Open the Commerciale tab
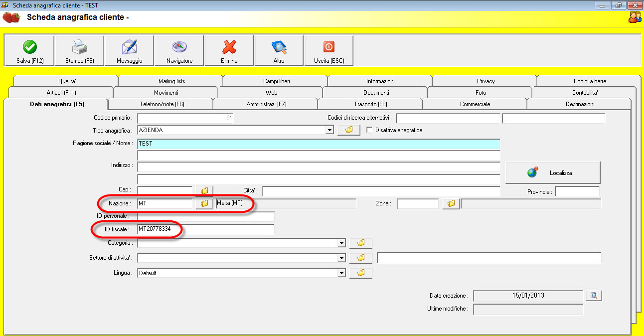644x336 pixels. 475,104
